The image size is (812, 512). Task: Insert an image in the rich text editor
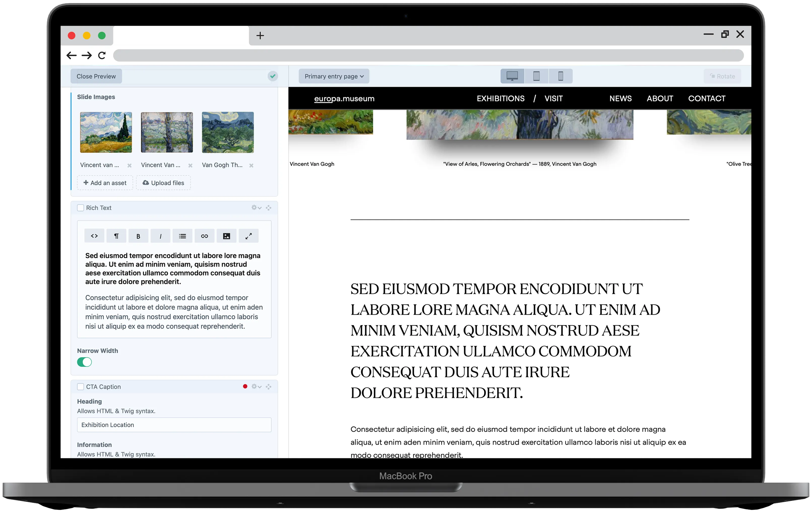227,236
